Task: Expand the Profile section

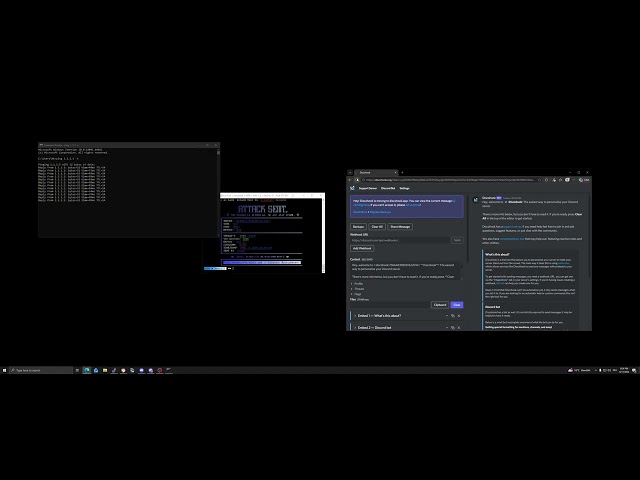Action: (357, 283)
